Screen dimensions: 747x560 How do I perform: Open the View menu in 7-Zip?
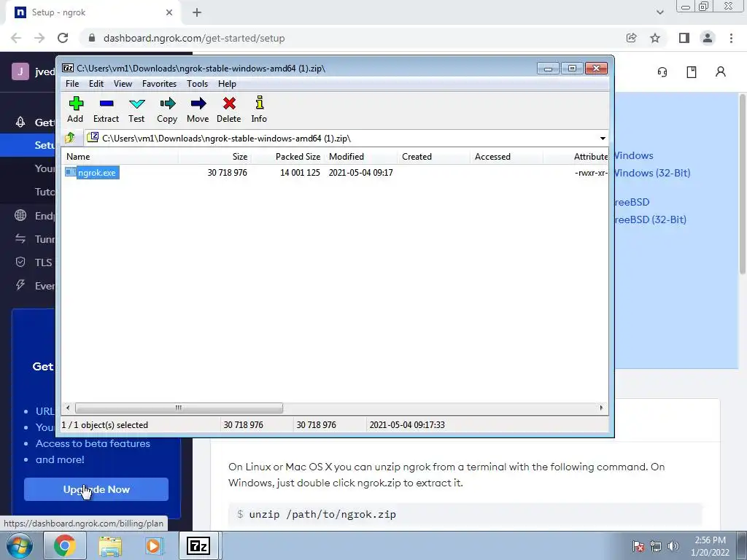pyautogui.click(x=123, y=84)
